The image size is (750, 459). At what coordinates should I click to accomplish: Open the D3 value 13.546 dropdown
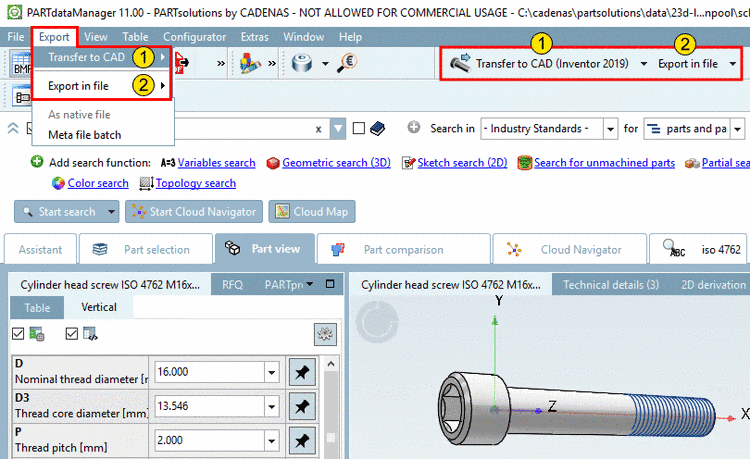[271, 406]
